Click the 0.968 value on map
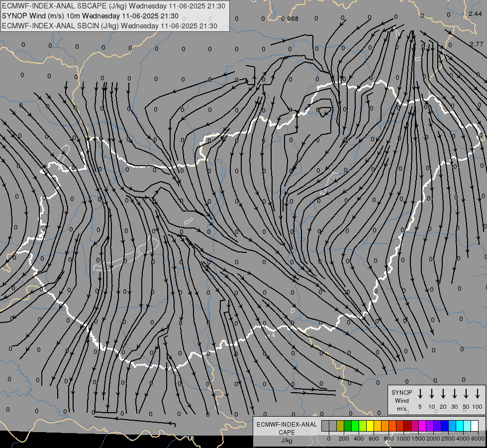 [x=290, y=19]
